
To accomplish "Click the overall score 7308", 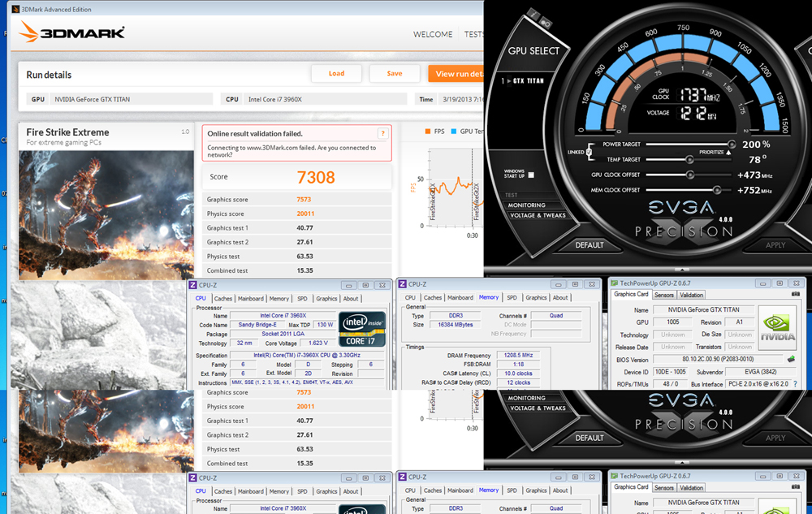I will (316, 178).
